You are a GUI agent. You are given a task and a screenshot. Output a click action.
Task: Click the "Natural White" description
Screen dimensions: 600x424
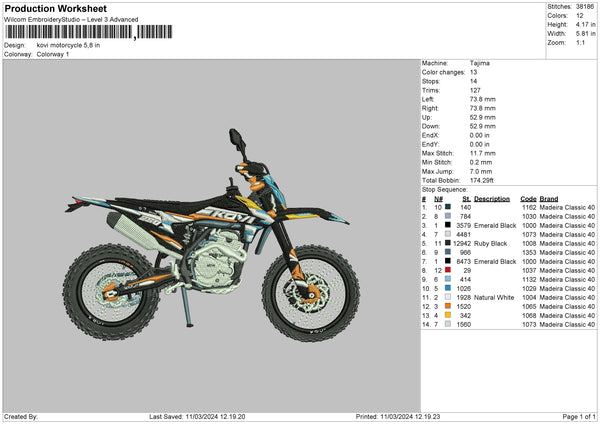coord(494,297)
